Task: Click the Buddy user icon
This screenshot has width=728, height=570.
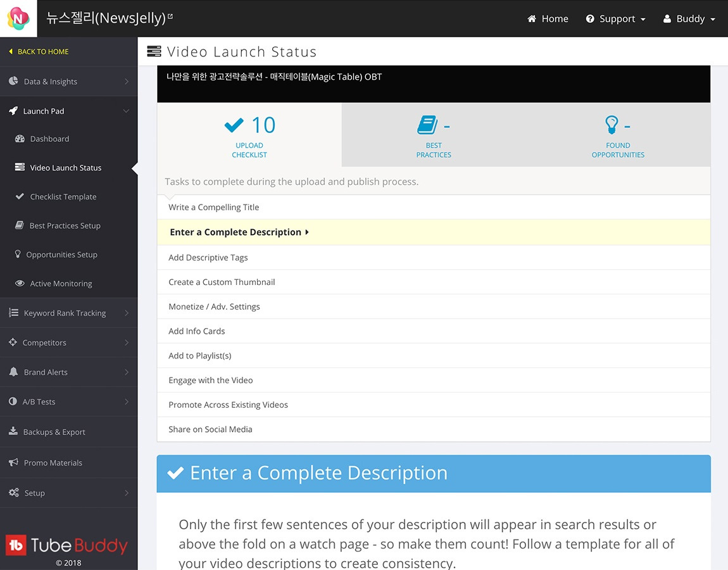Action: [x=667, y=18]
